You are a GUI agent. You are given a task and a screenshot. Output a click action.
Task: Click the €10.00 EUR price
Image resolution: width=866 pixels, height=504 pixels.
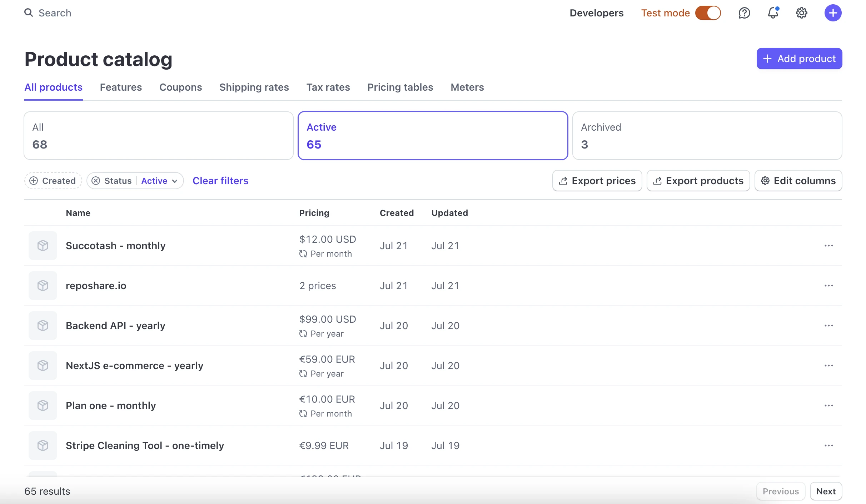[x=327, y=399]
